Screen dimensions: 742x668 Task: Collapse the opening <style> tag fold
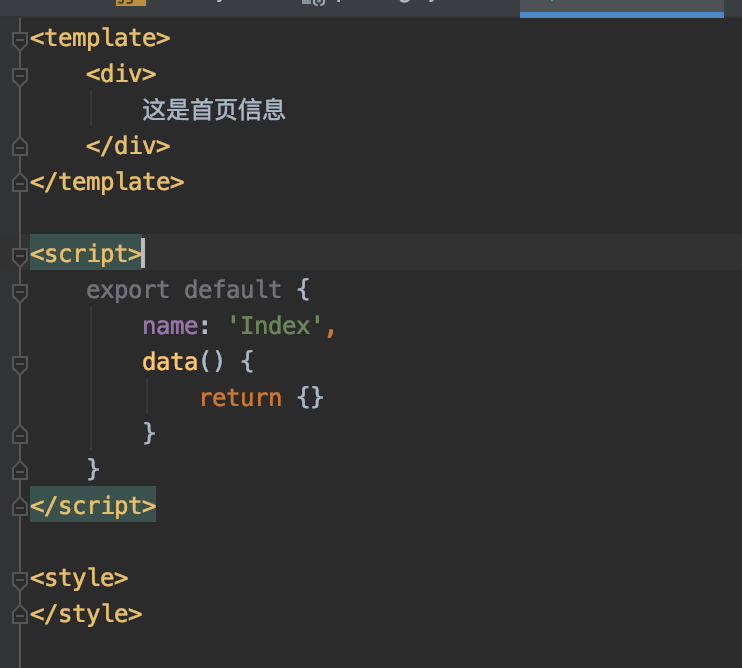pos(19,580)
